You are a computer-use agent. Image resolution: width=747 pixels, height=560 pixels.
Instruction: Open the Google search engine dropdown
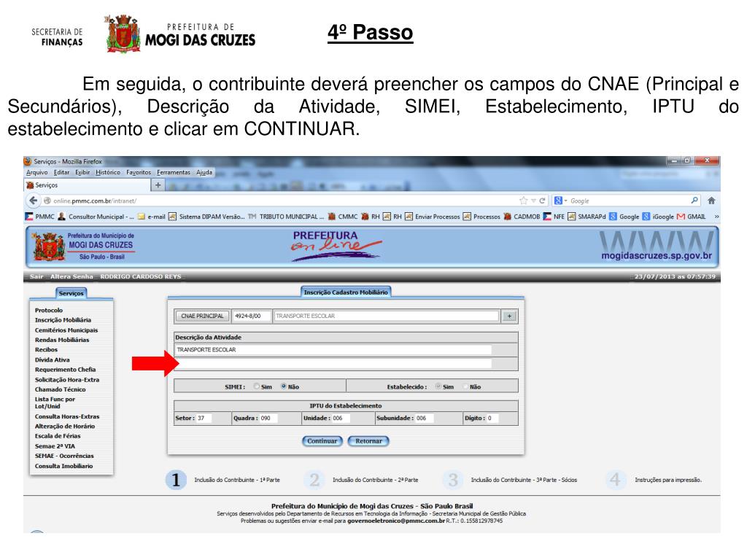pos(561,201)
